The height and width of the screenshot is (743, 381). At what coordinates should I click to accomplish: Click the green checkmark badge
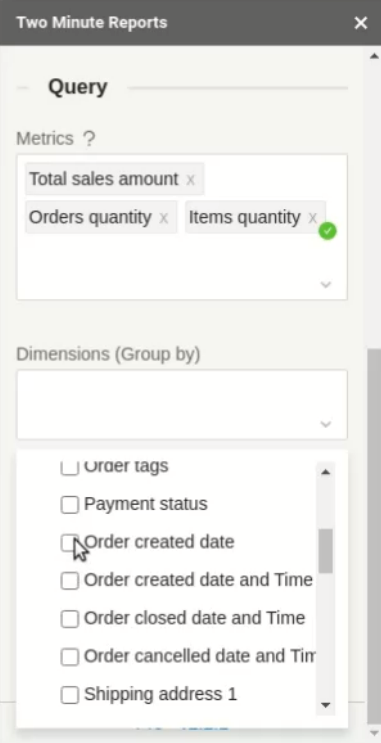pyautogui.click(x=327, y=231)
